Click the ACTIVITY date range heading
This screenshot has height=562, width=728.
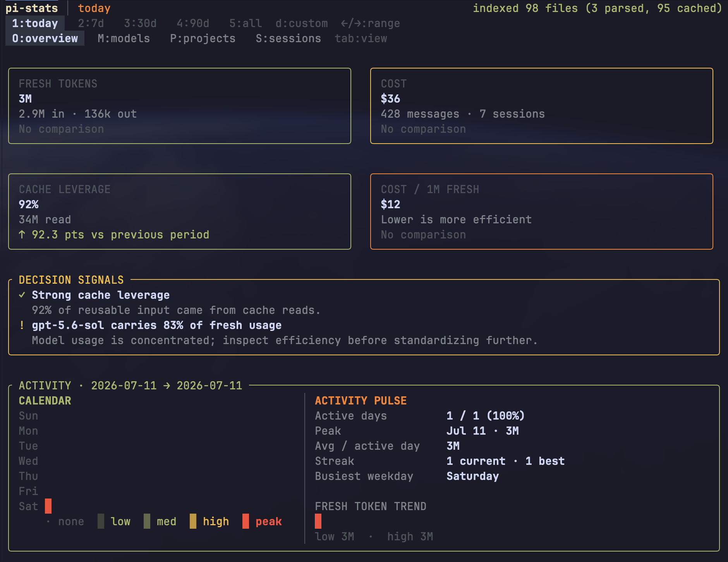click(x=130, y=386)
